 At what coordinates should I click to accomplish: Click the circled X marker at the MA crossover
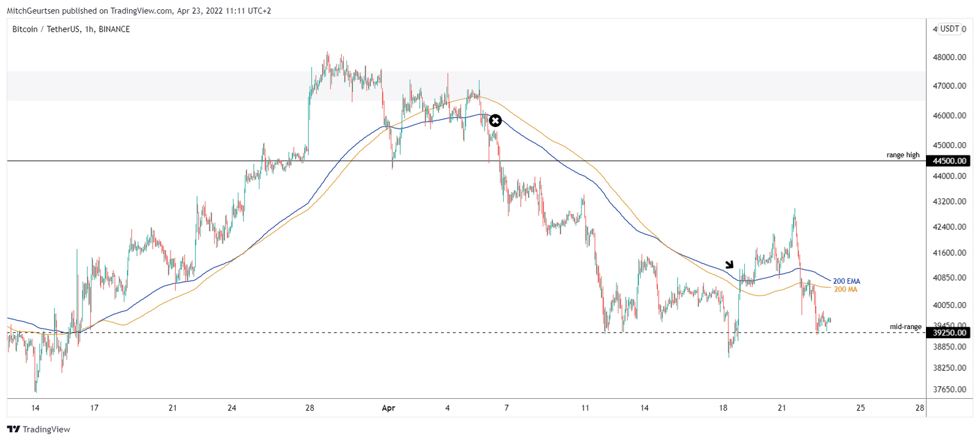click(495, 120)
